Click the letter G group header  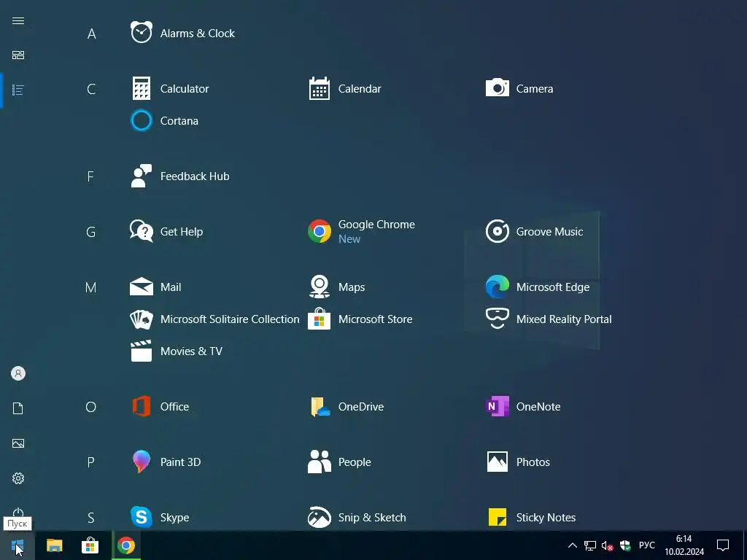(91, 232)
